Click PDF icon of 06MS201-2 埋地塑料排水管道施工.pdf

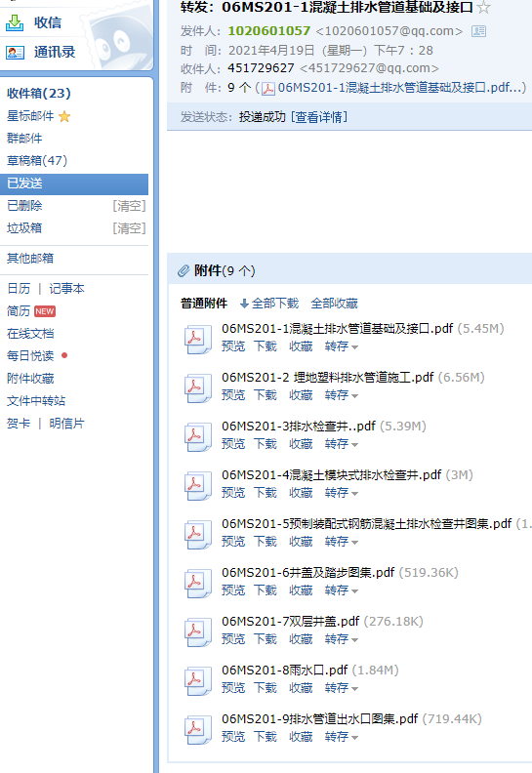(197, 387)
